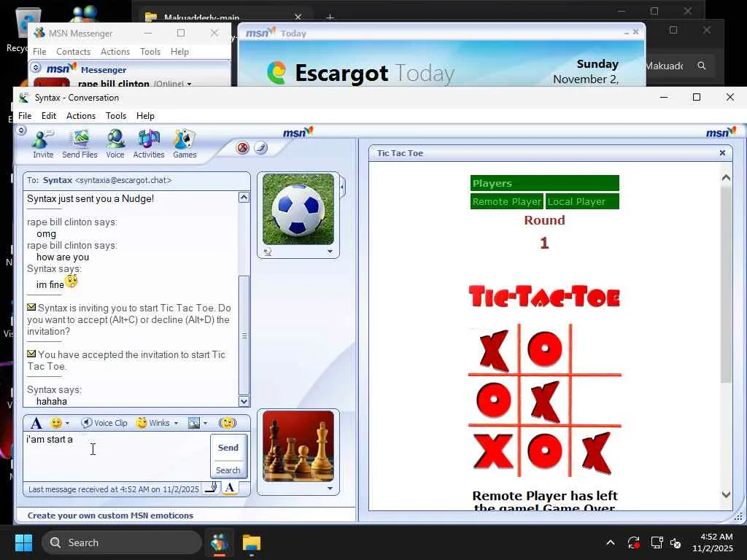This screenshot has width=747, height=560.
Task: Click the handwriting pen icon beside block
Action: [x=260, y=147]
